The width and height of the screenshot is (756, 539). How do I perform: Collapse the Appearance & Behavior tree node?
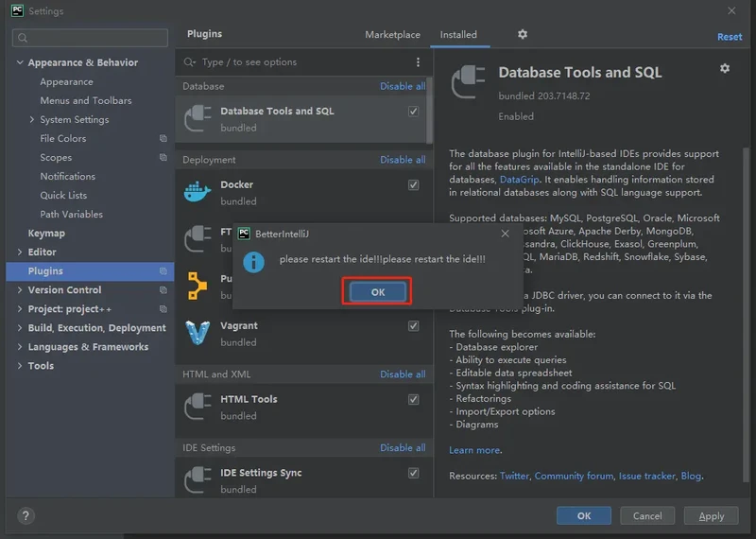(x=20, y=63)
